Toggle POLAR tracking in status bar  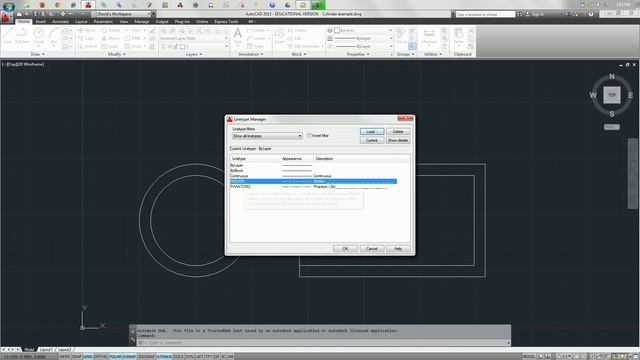(116, 356)
